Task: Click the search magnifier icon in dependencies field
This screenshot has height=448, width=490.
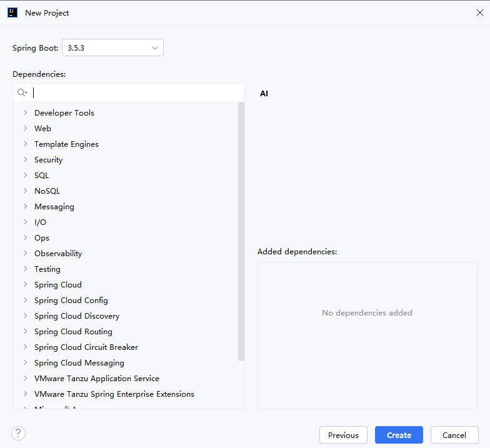Action: click(x=22, y=92)
